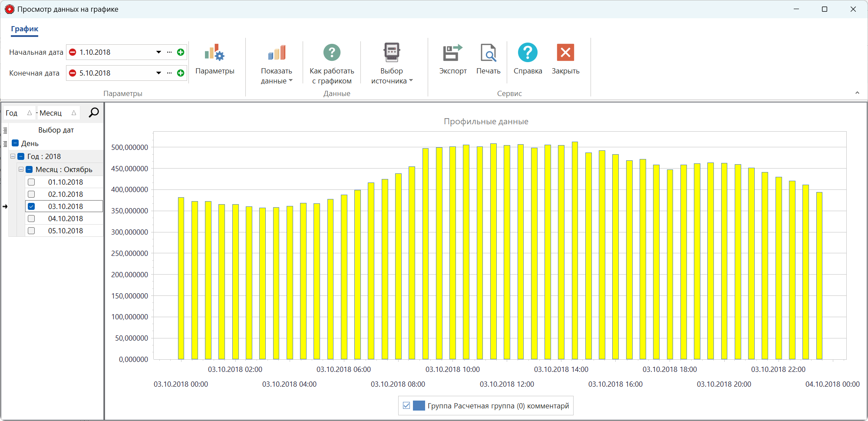Uncheck Группа Расчетная группа legend checkbox
The image size is (868, 421).
(406, 405)
